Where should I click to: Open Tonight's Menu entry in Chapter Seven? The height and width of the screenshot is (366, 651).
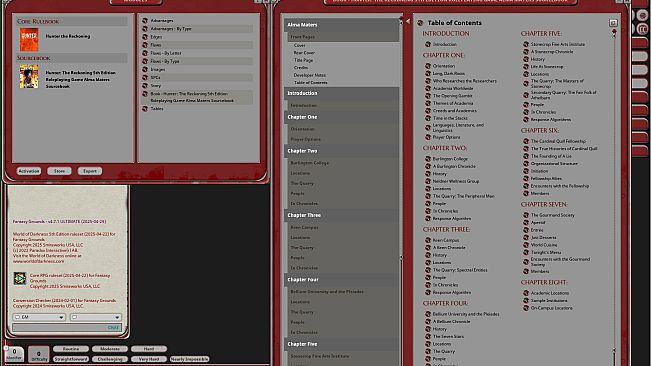click(546, 252)
